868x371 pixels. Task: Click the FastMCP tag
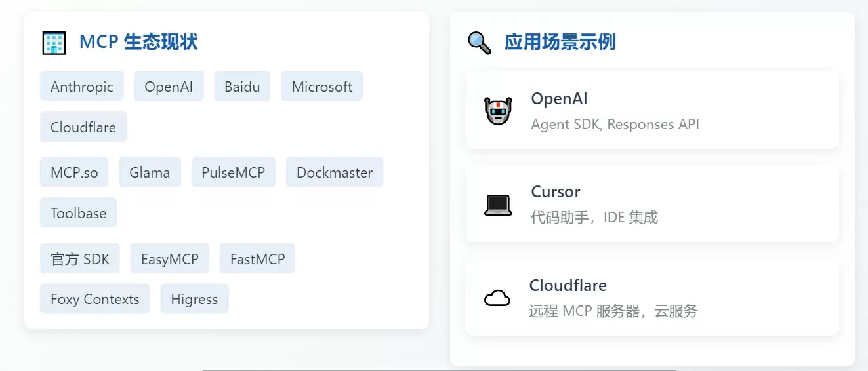click(x=257, y=259)
